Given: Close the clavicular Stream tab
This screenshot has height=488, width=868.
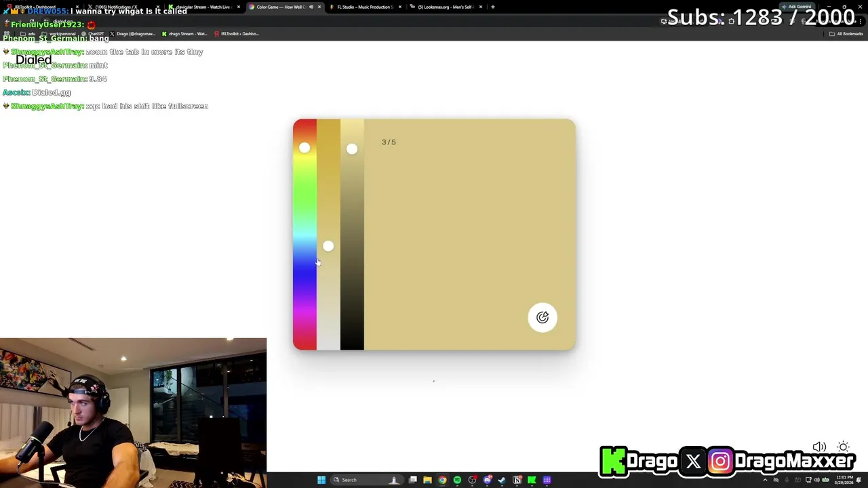Looking at the screenshot, I should 239,7.
